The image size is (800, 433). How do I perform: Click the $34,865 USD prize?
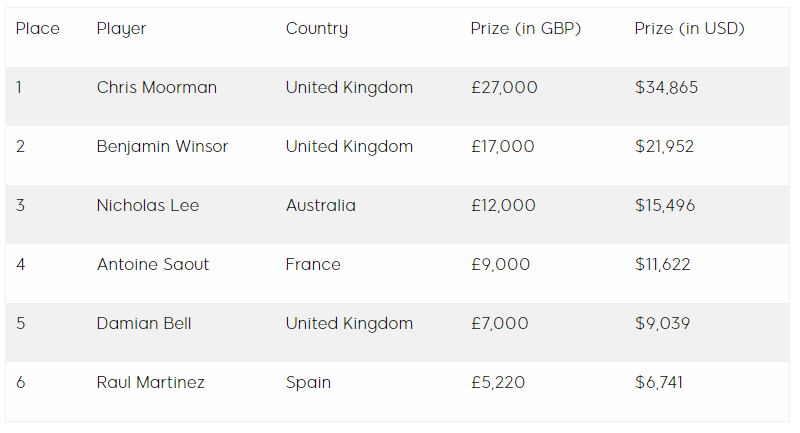(666, 88)
